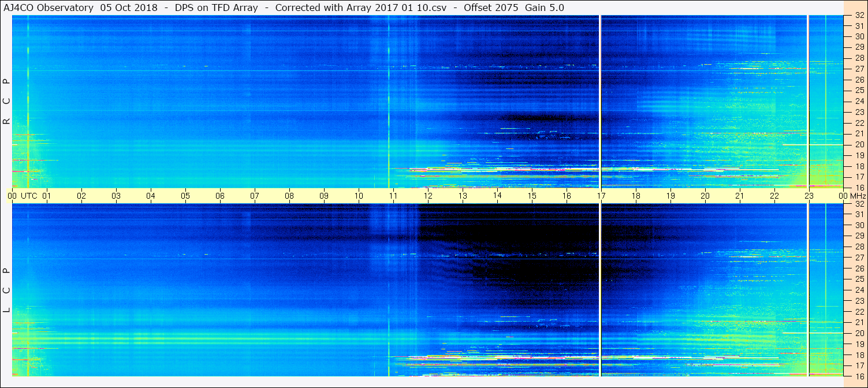Click the 25 MHz tick on the LCP scale
The height and width of the screenshot is (388, 868).
coord(859,279)
